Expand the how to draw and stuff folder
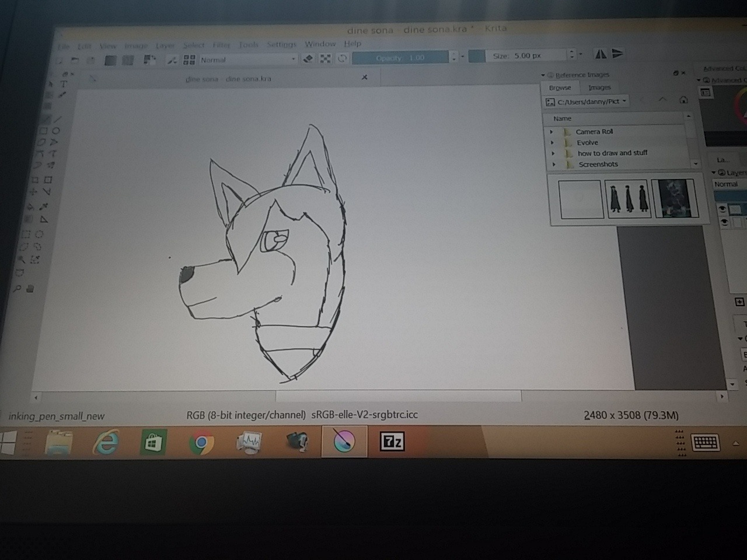Screen dimensions: 747x560 coord(553,153)
